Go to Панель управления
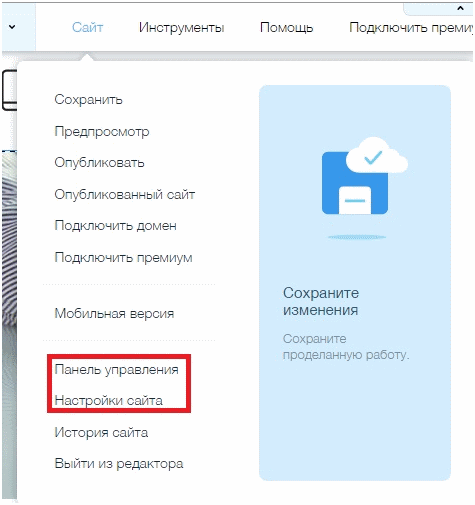This screenshot has width=475, height=505. coord(116,369)
